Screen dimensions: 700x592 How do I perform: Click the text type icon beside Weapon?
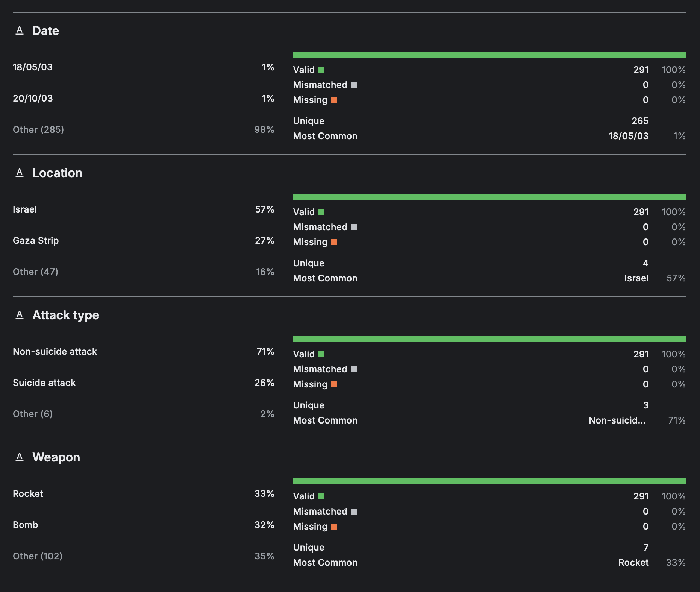click(x=20, y=457)
